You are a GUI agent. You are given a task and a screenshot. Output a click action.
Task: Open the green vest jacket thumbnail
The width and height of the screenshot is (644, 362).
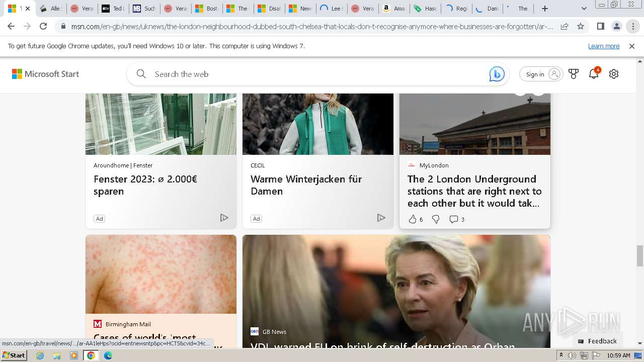[318, 124]
